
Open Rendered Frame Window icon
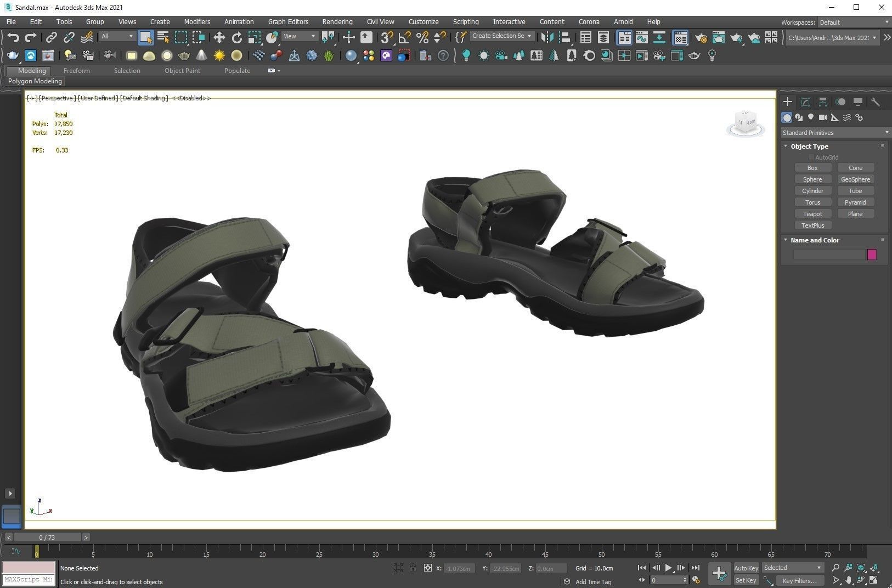pyautogui.click(x=719, y=37)
